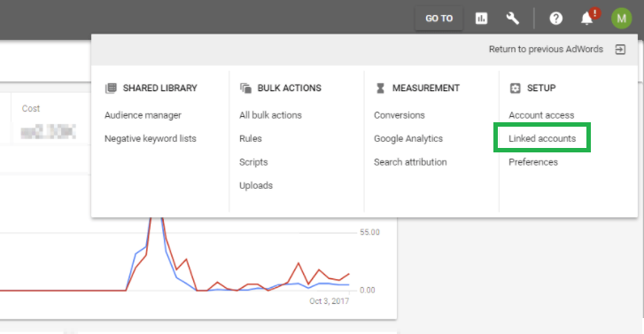
Task: Open the Help question-mark icon
Action: 555,19
